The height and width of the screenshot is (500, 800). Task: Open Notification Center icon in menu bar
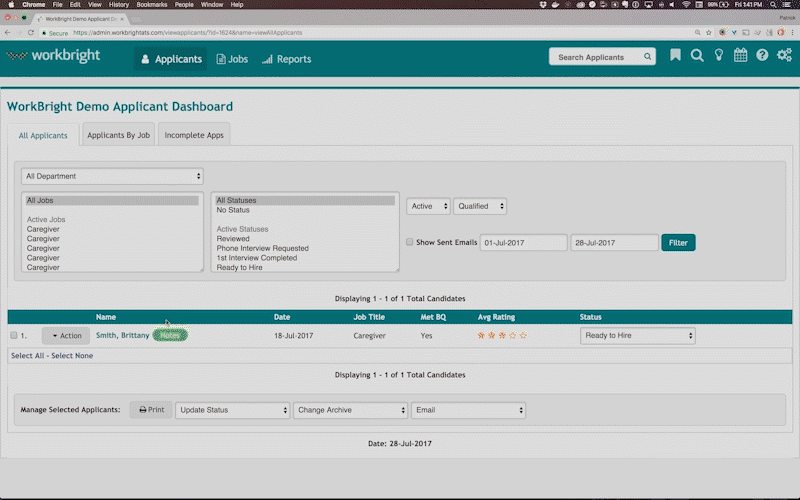click(787, 5)
